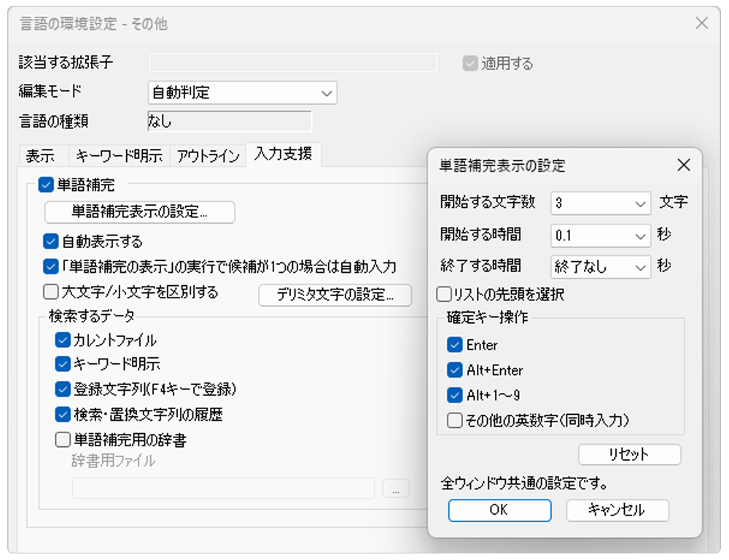Uncheck カレントファイル search data option
The image size is (729, 560).
[63, 340]
